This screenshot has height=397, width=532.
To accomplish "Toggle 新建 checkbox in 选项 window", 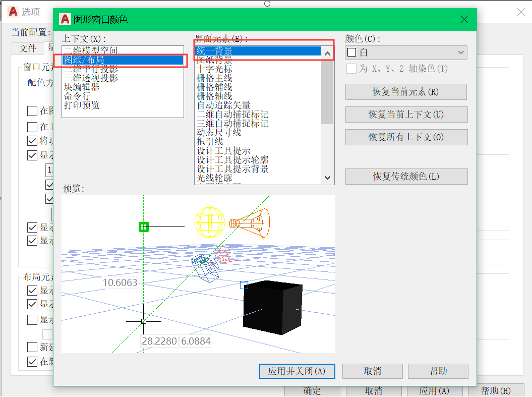I will tap(32, 347).
